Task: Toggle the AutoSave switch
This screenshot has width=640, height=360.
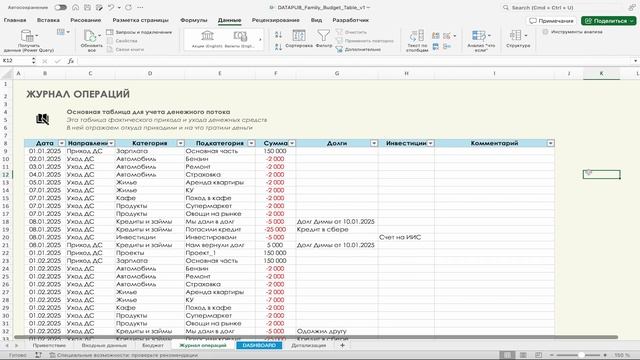Action: [60, 7]
